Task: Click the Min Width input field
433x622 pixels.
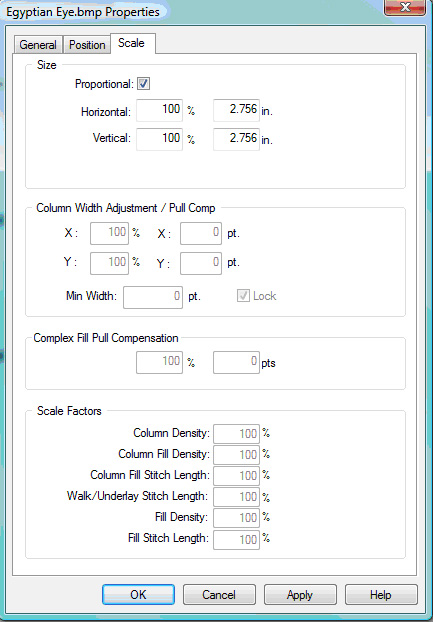Action: coord(153,297)
